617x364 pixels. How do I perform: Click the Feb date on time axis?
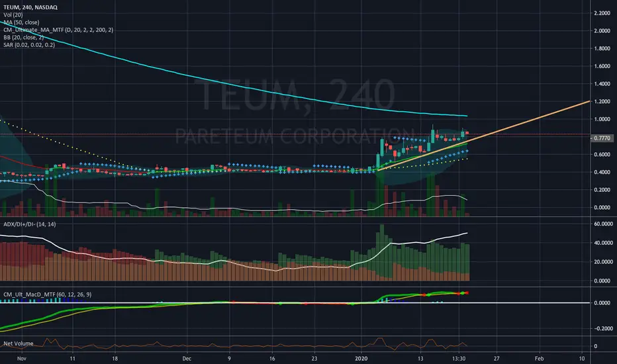coord(539,359)
